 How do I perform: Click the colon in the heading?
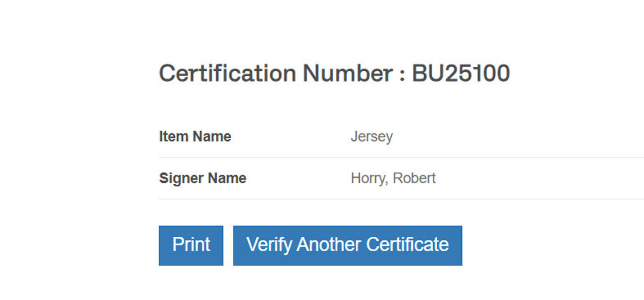(402, 75)
